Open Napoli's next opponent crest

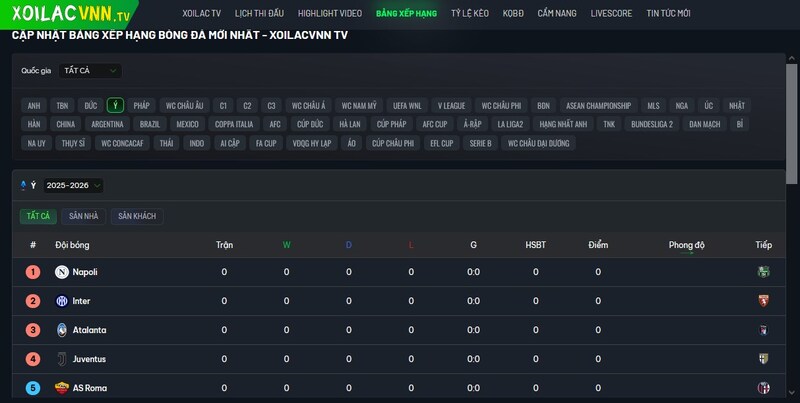pyautogui.click(x=763, y=272)
